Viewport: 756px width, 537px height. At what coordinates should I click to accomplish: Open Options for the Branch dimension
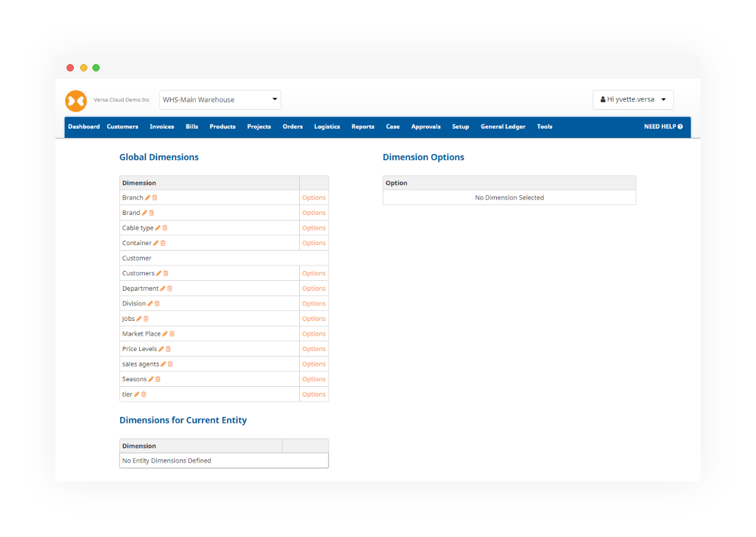pos(314,198)
